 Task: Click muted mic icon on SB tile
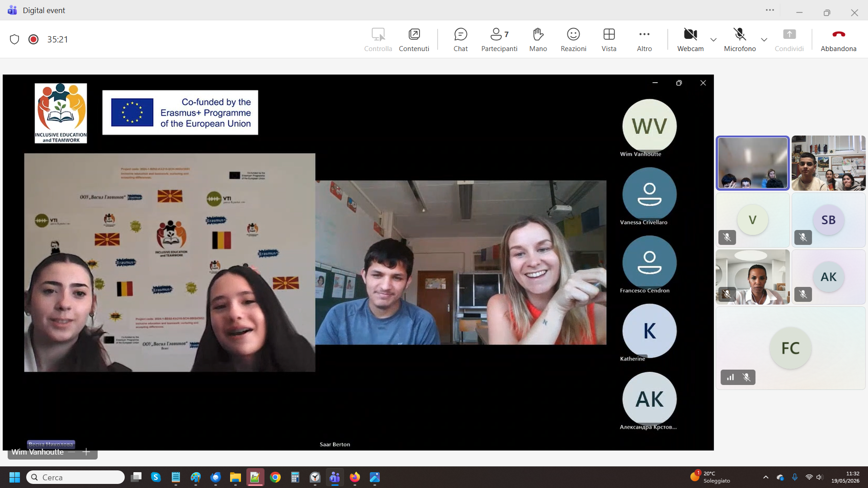pos(803,237)
